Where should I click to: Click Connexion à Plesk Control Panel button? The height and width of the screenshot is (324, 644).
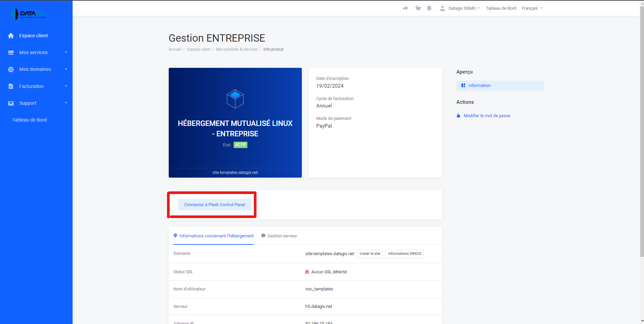[214, 204]
